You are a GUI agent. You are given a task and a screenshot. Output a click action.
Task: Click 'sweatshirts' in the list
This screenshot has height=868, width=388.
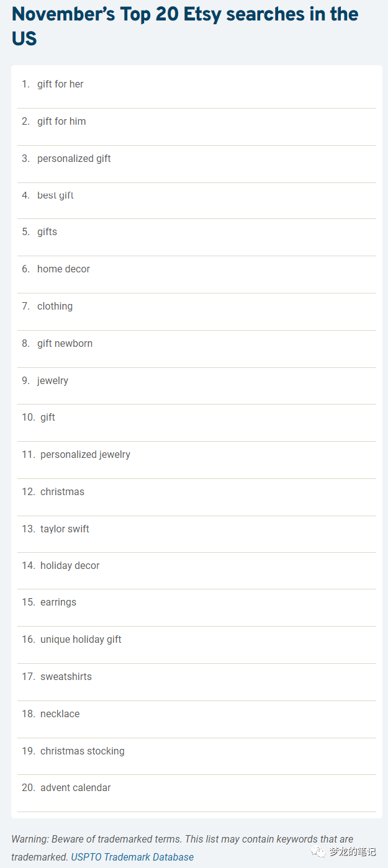pyautogui.click(x=66, y=676)
